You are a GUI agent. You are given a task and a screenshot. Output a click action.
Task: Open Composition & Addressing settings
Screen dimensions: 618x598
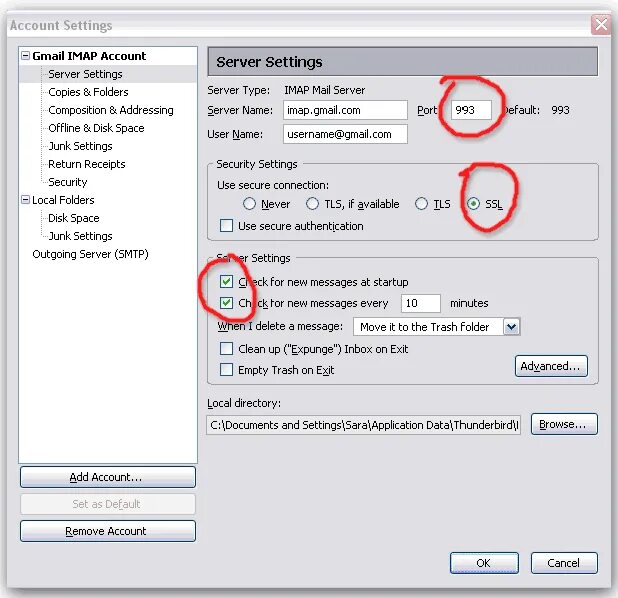pyautogui.click(x=111, y=110)
